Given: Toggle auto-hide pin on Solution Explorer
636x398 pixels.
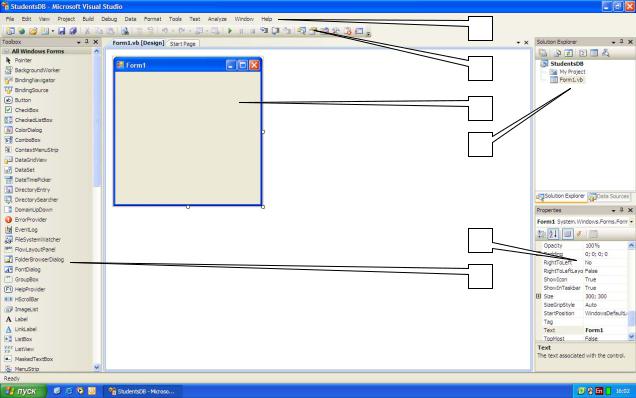Looking at the screenshot, I should tap(621, 42).
